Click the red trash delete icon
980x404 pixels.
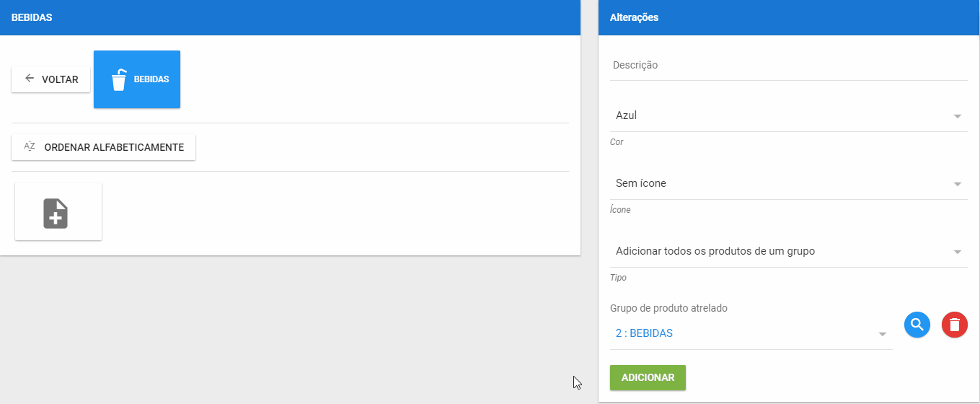(x=955, y=325)
